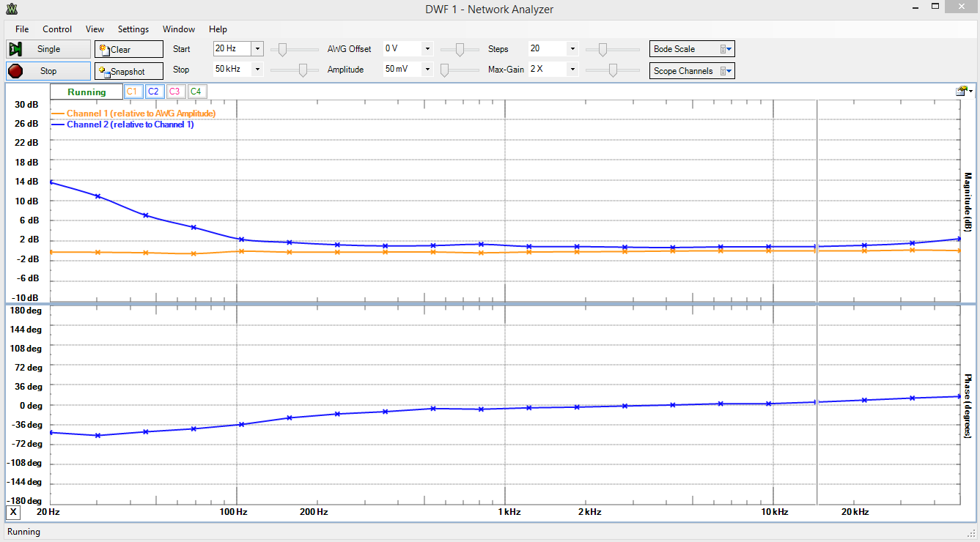This screenshot has height=542, width=980.
Task: Expand the AWG Offset dropdown arrow
Action: click(427, 49)
